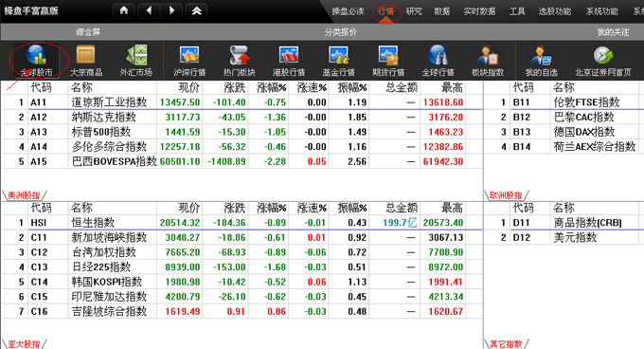Select the 韩国KOSPI指数 row
Viewport: 644px width, 349px height.
[241, 282]
